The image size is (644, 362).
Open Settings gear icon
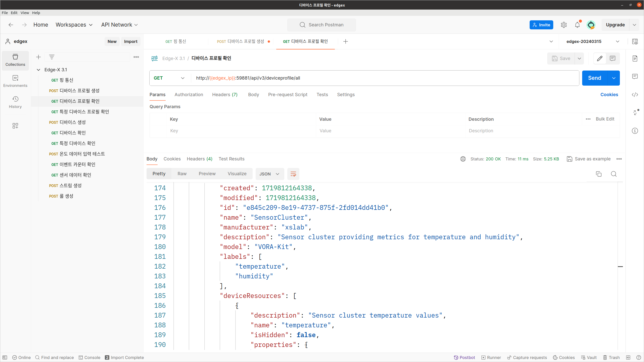click(564, 25)
